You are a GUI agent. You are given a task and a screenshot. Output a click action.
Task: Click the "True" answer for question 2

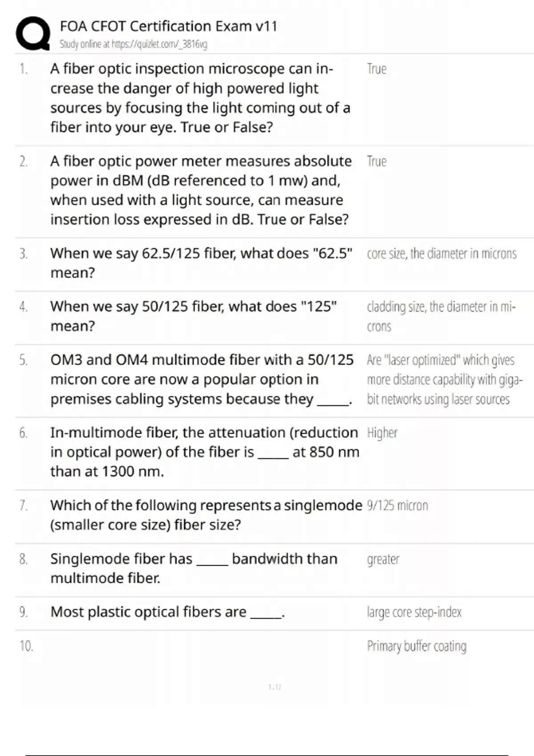[376, 161]
